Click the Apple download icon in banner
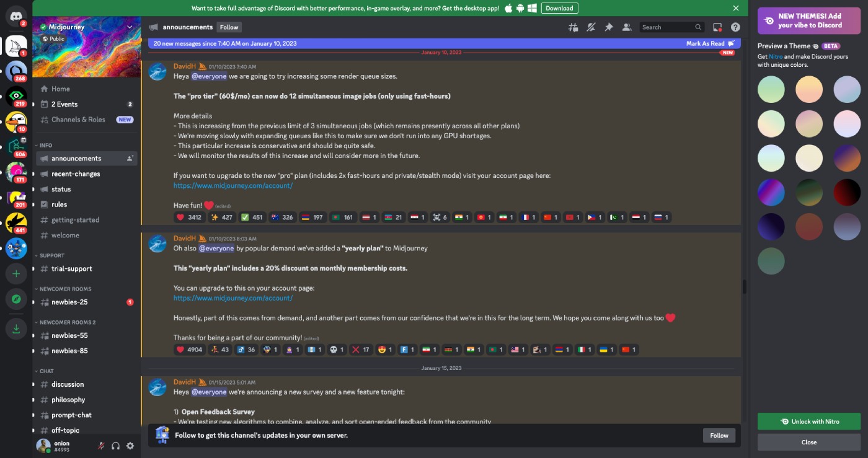This screenshot has width=868, height=458. coord(508,8)
